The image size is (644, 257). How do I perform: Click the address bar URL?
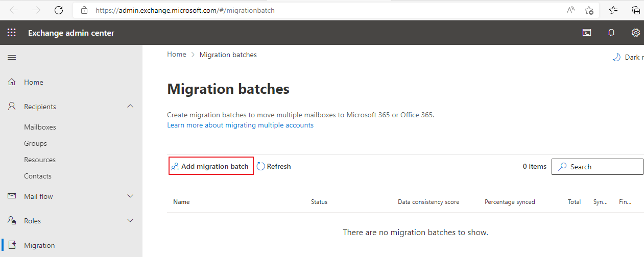pos(185,10)
